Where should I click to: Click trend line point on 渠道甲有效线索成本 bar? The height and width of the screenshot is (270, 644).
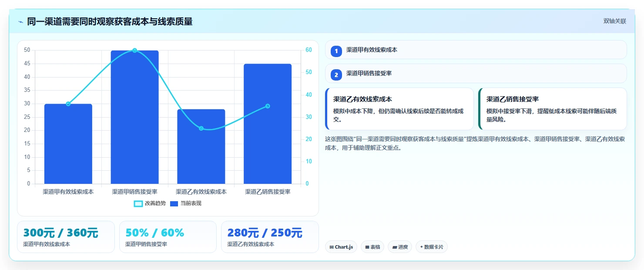tap(68, 104)
